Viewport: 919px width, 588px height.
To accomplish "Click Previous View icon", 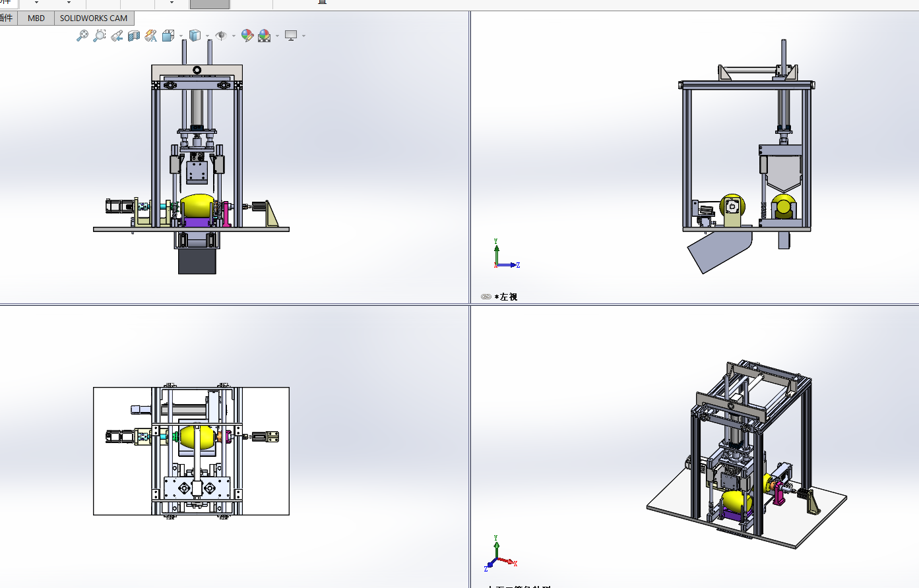I will (x=117, y=36).
